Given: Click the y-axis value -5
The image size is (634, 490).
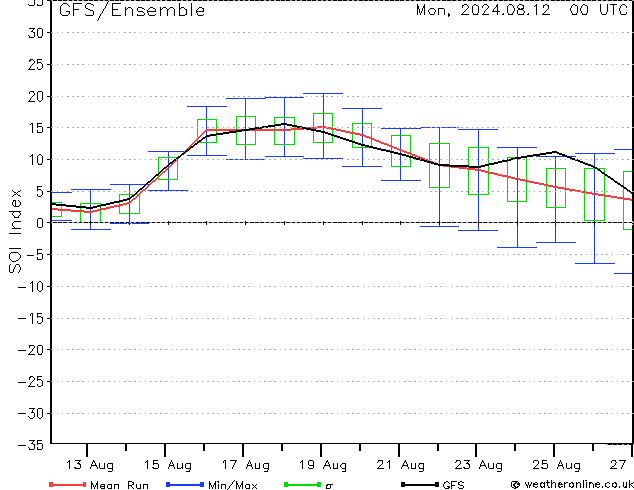Looking at the screenshot, I should tap(36, 255).
